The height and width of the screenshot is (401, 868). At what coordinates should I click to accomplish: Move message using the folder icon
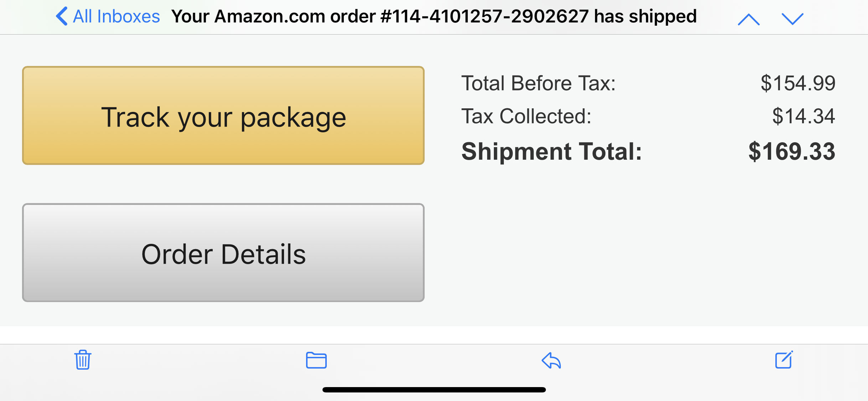[x=316, y=360]
